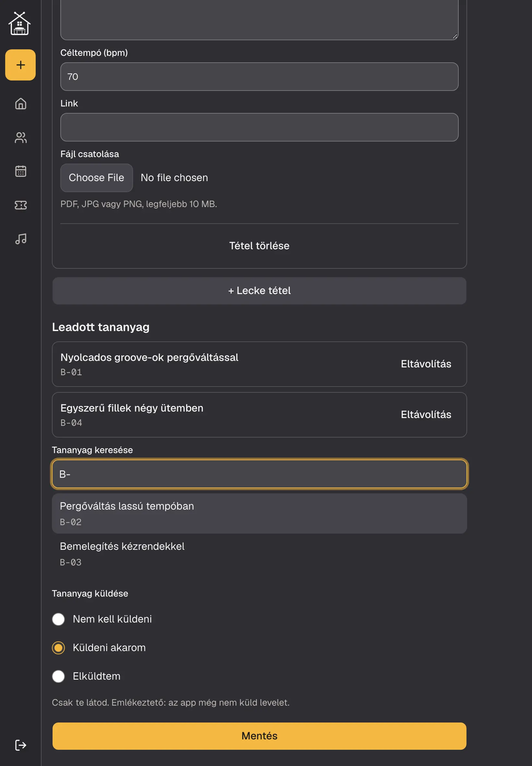Click the yellow plus add button
532x766 pixels.
coord(20,65)
